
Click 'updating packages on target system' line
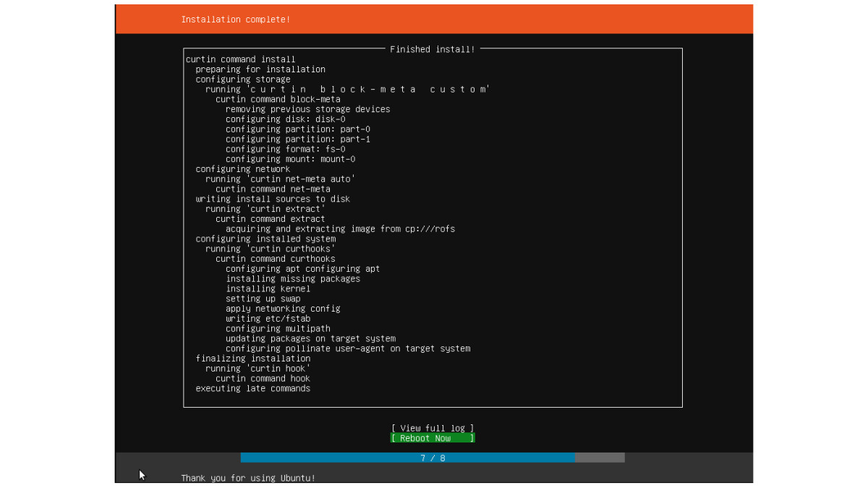tap(310, 338)
